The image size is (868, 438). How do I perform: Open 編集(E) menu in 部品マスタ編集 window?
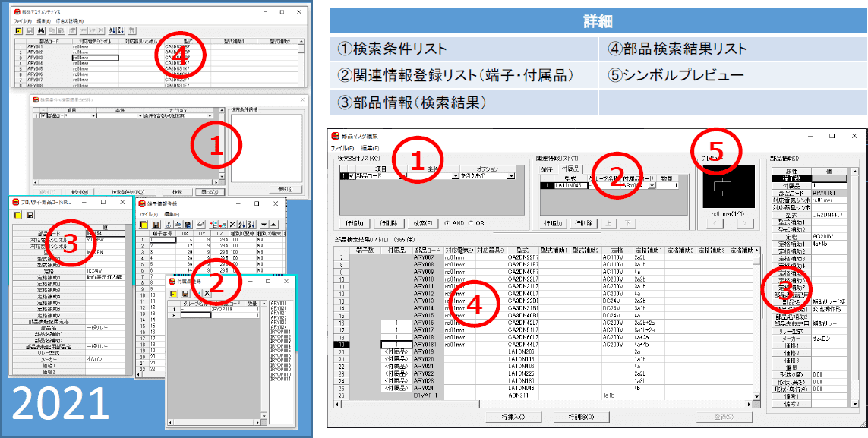pos(371,148)
